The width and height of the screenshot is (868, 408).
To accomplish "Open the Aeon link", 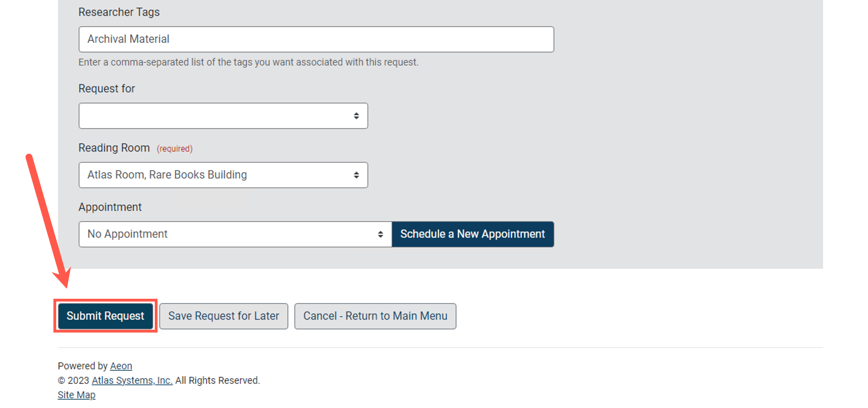I will (x=121, y=366).
